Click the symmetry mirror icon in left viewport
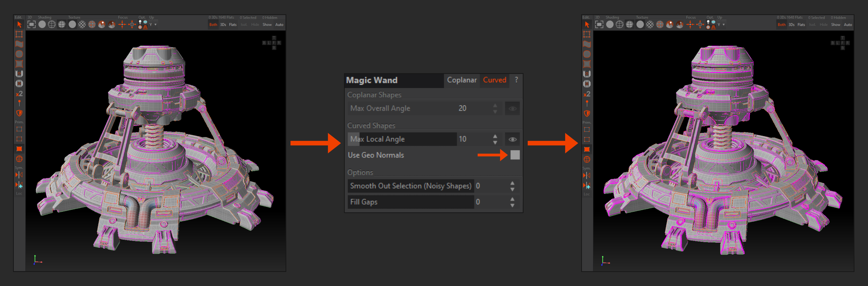 [19, 175]
